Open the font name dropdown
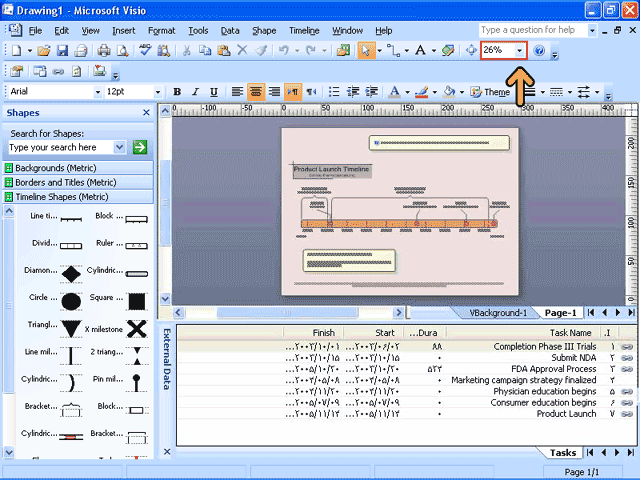The width and height of the screenshot is (640, 480). (98, 92)
